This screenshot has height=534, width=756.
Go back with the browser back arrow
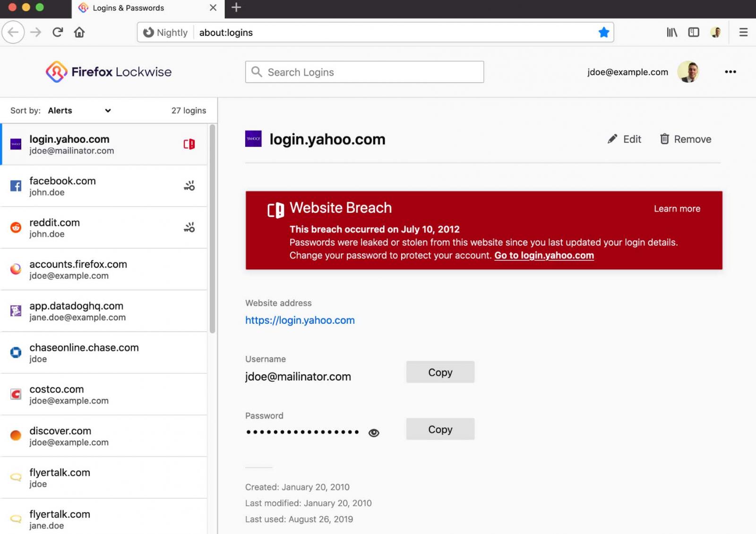tap(13, 32)
